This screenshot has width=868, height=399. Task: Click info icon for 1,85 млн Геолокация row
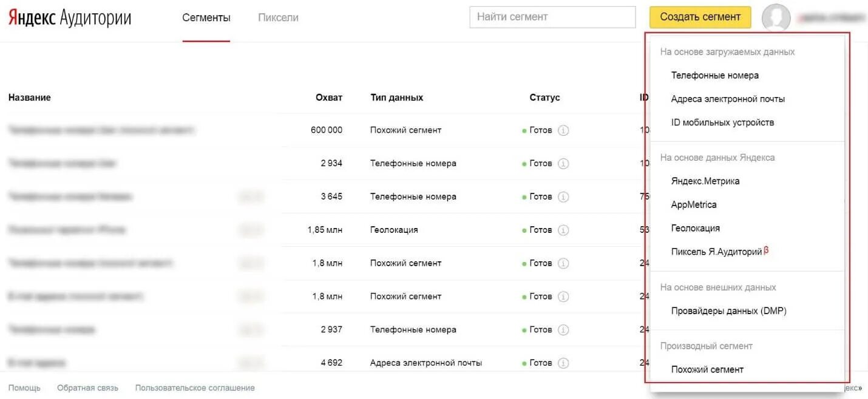pyautogui.click(x=563, y=230)
